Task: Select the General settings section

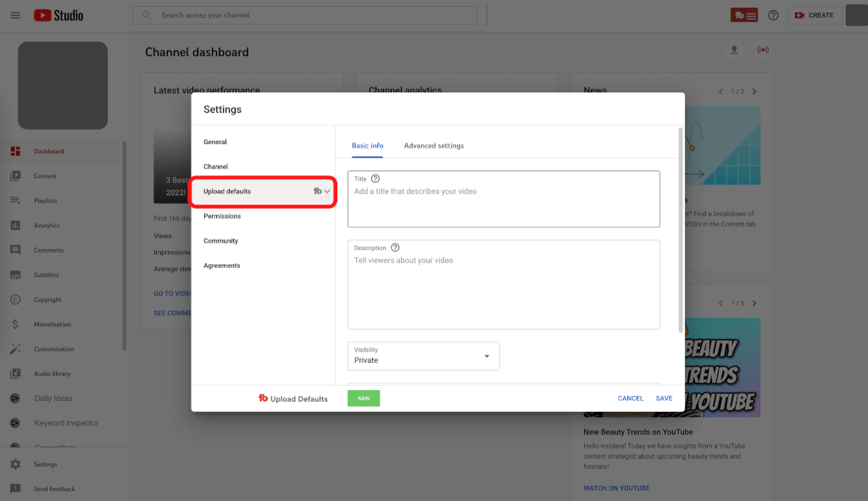Action: 215,142
